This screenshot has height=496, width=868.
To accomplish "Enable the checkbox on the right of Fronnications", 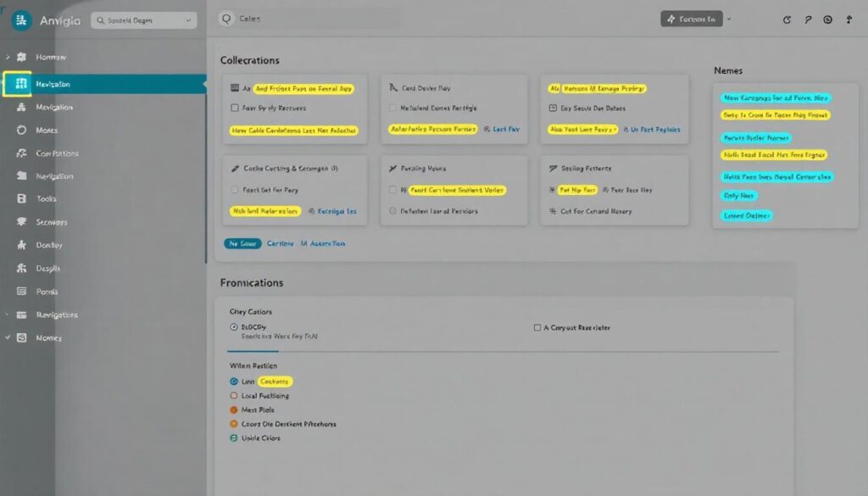I will click(537, 327).
